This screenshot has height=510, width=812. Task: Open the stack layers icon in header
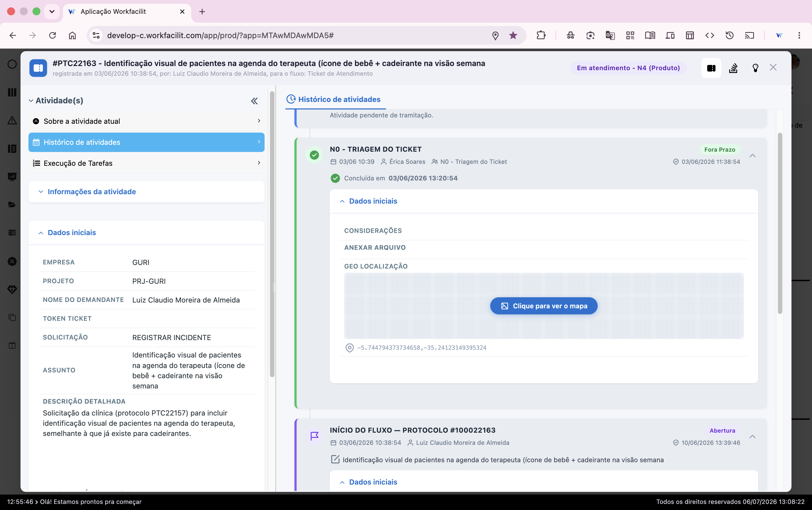tap(733, 68)
